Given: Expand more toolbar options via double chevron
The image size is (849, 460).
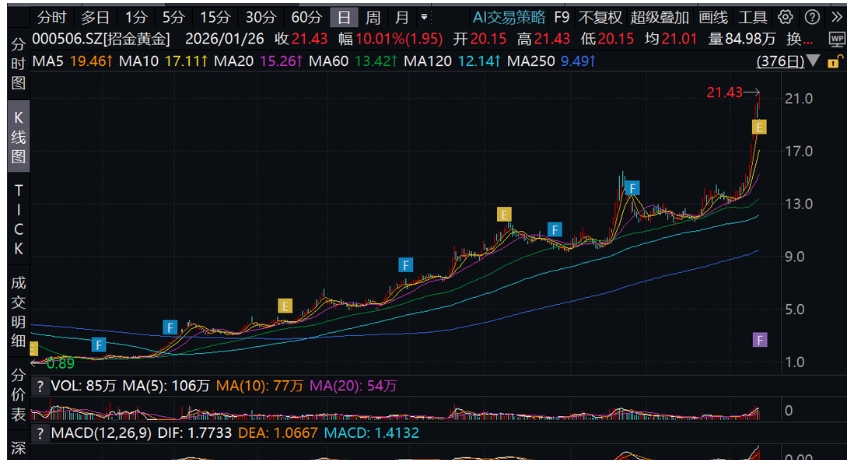Looking at the screenshot, I should pos(836,17).
